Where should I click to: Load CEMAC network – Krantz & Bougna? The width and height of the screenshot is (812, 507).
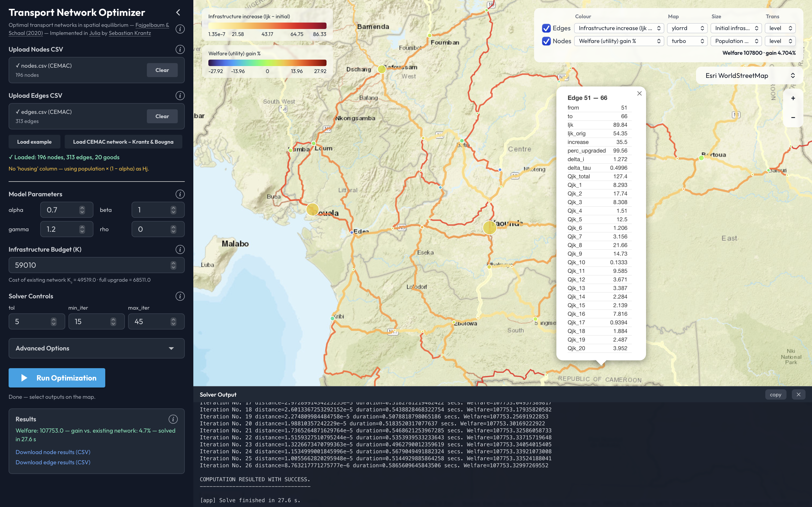pyautogui.click(x=123, y=142)
